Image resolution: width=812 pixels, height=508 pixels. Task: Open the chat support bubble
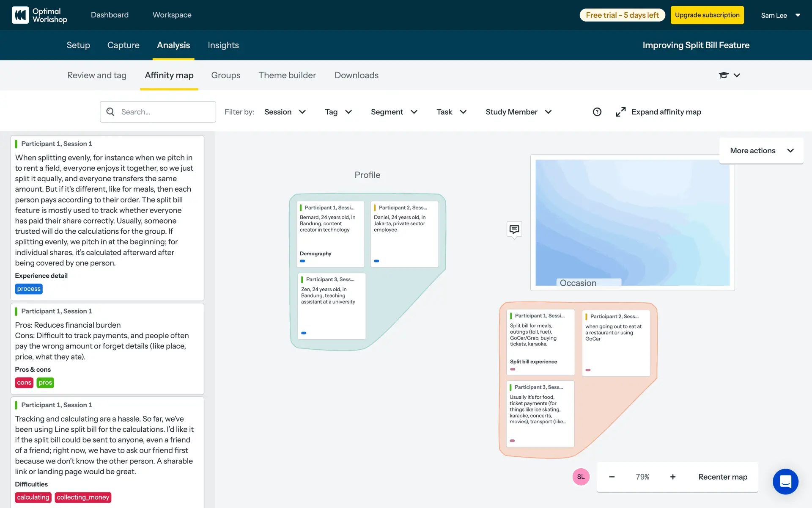[785, 481]
